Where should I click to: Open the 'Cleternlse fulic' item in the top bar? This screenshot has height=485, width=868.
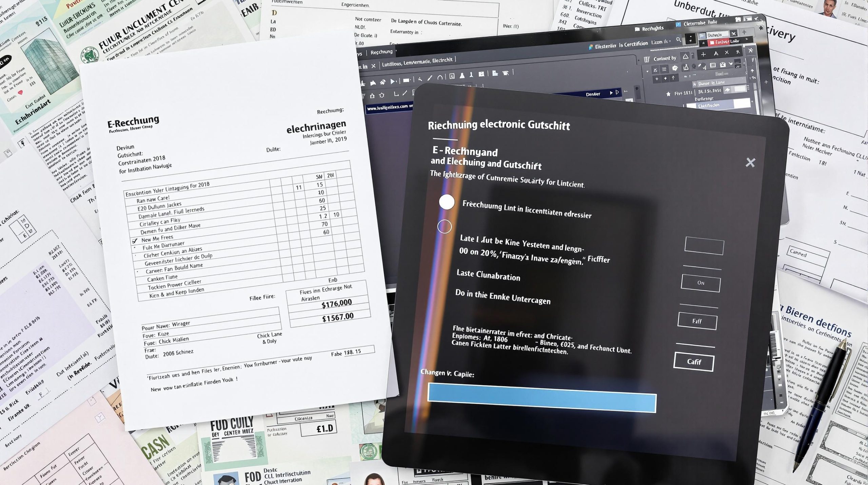(697, 23)
